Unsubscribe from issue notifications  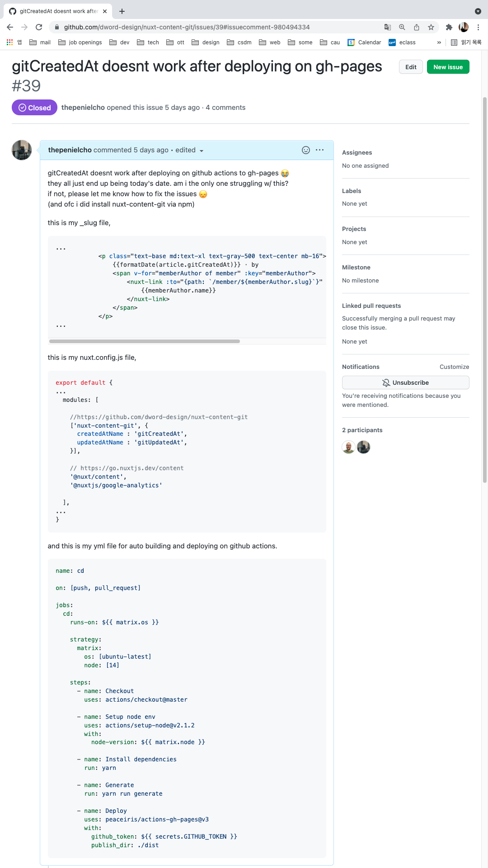coord(405,382)
